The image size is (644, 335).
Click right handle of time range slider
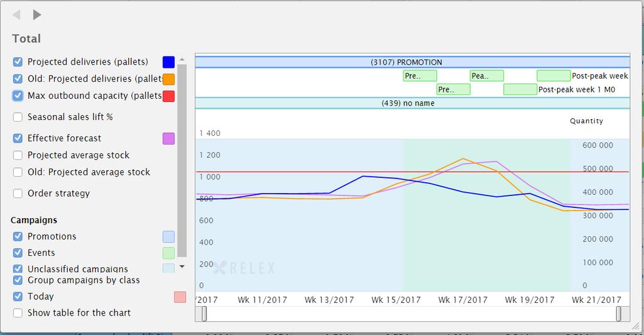pyautogui.click(x=619, y=314)
